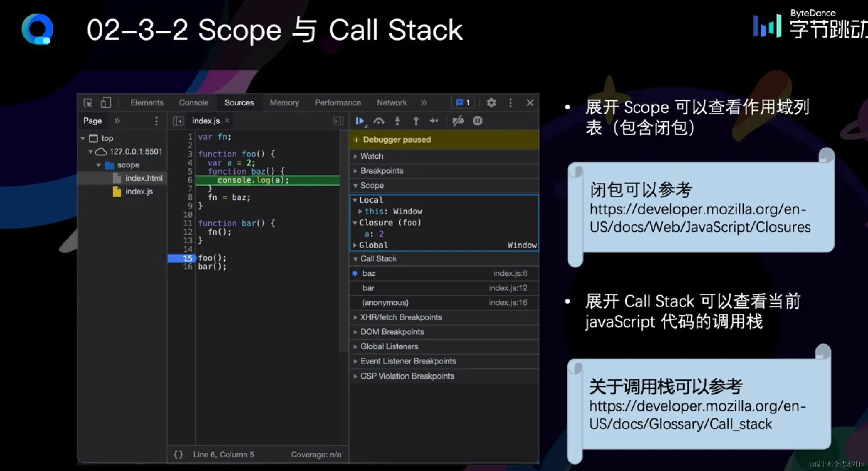Click the step over function icon
The image size is (868, 471).
point(379,121)
